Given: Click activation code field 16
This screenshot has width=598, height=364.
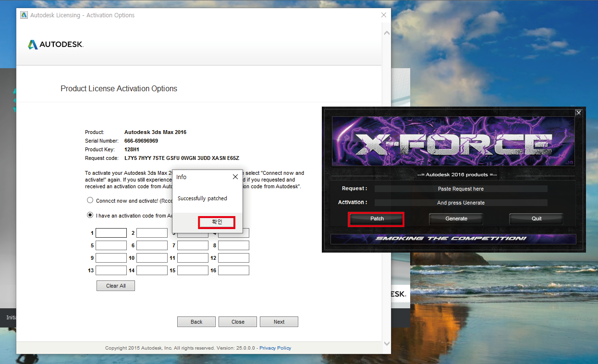Looking at the screenshot, I should click(x=233, y=270).
